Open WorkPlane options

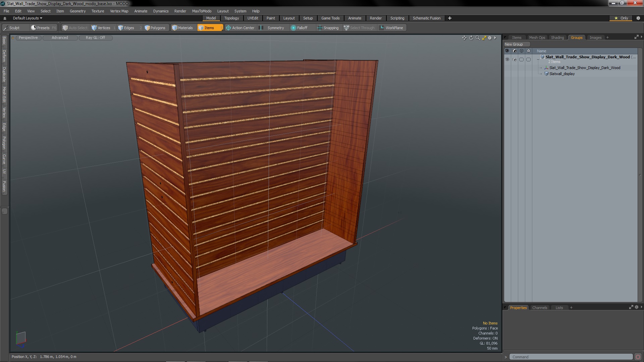[391, 28]
